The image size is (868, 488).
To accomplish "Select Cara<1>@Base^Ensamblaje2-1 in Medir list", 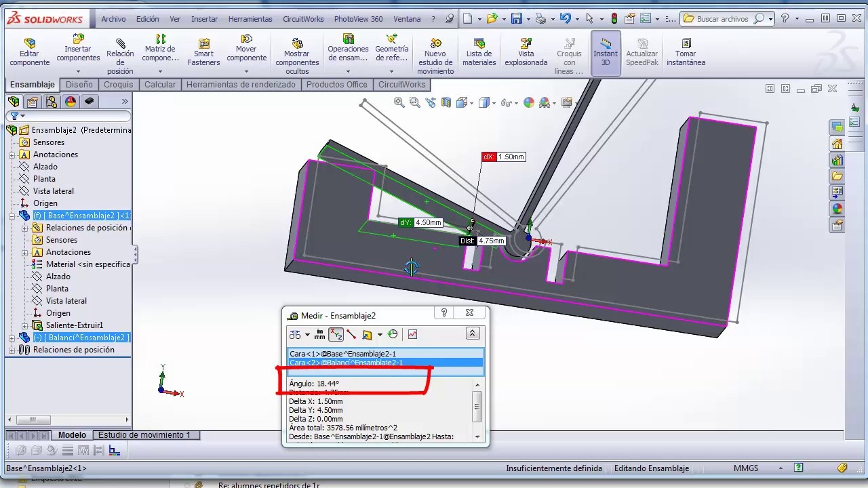I will pyautogui.click(x=385, y=354).
